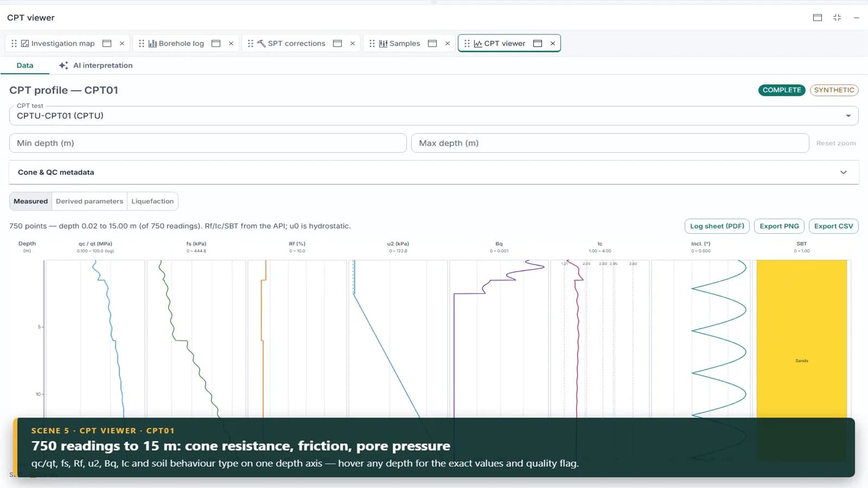The width and height of the screenshot is (868, 488).
Task: Select the Derived parameters toggle
Action: click(90, 201)
